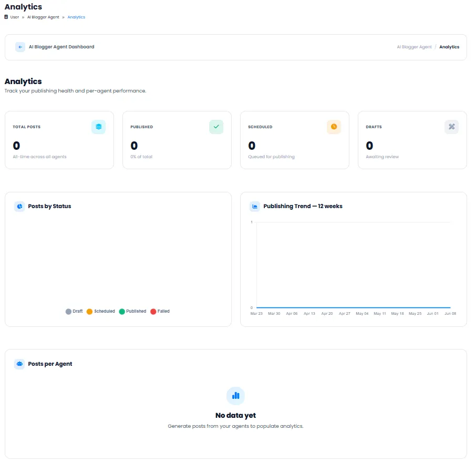The height and width of the screenshot is (463, 476).
Task: Click the red Failed legend color dot
Action: 153,312
